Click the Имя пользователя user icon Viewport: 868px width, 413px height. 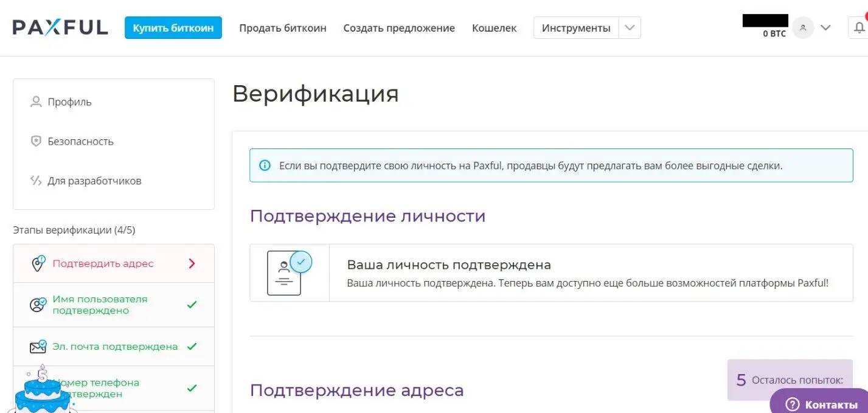coord(38,305)
